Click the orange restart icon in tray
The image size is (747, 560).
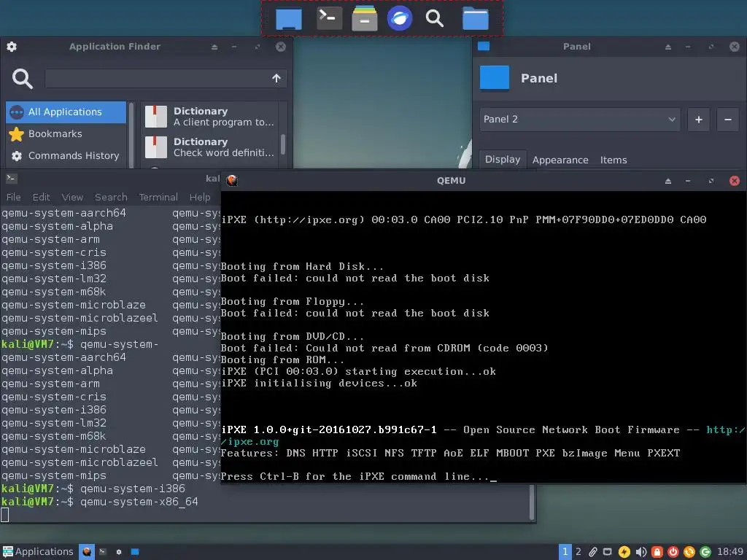pyautogui.click(x=689, y=552)
